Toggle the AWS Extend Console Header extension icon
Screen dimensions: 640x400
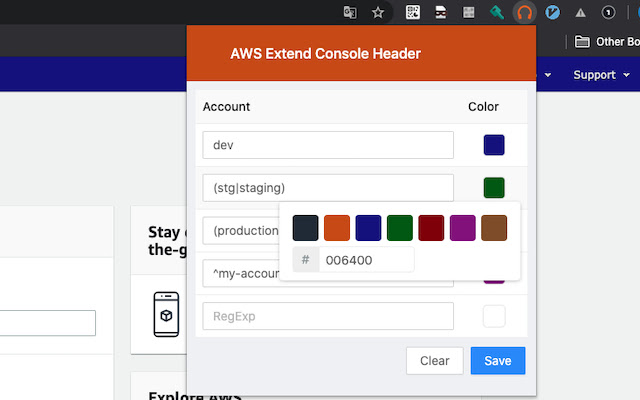tap(524, 12)
